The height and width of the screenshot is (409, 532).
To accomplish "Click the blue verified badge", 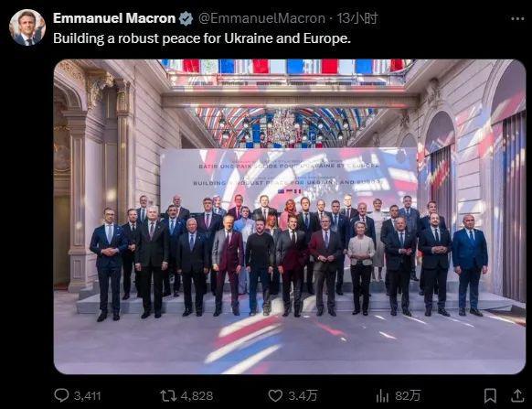I will pyautogui.click(x=186, y=18).
